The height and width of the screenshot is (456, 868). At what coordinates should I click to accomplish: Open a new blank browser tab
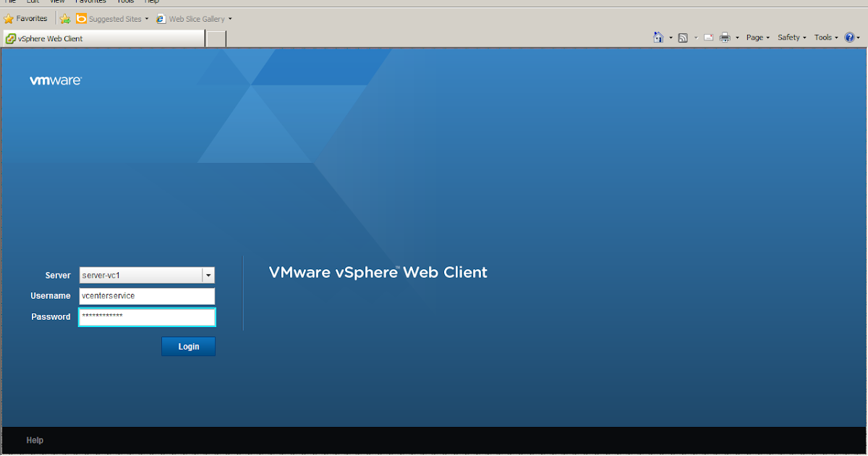216,38
